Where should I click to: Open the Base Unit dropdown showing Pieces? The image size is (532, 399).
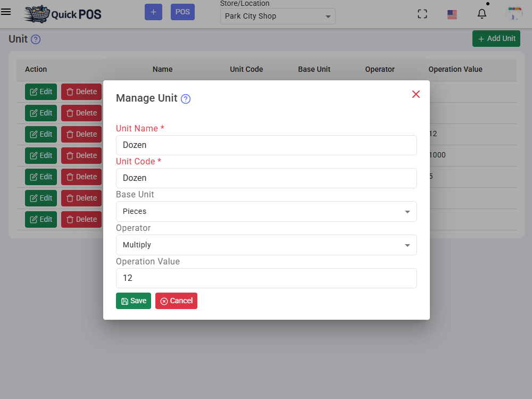tap(267, 211)
